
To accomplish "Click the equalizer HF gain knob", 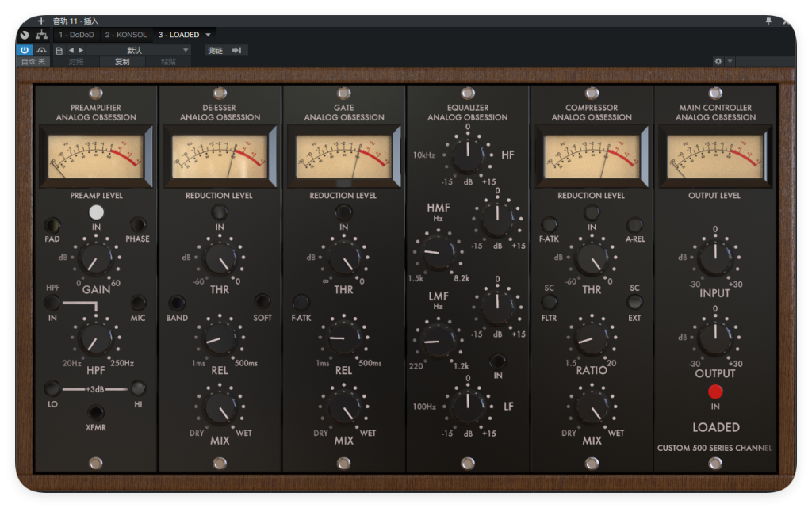I will pyautogui.click(x=468, y=155).
